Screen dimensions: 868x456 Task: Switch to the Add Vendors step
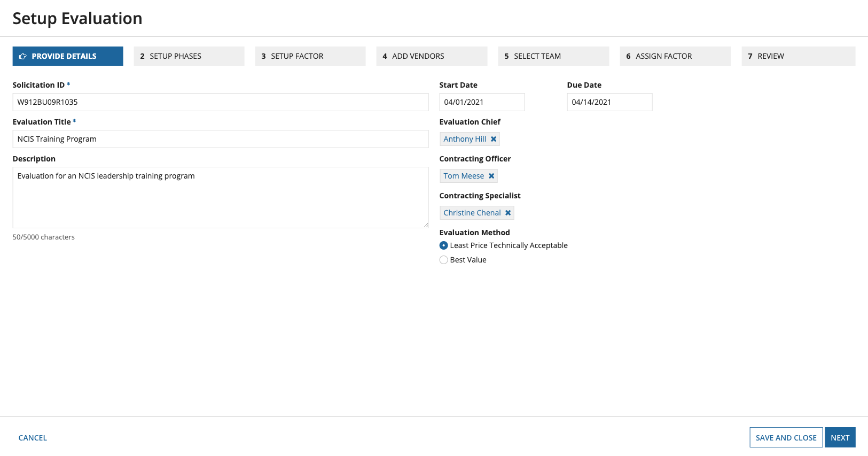pyautogui.click(x=432, y=56)
